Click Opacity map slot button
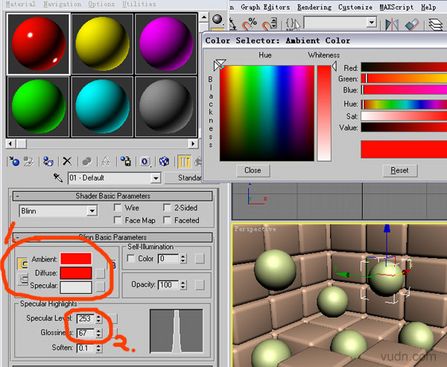Viewport: 447px width, 367px height. point(200,285)
